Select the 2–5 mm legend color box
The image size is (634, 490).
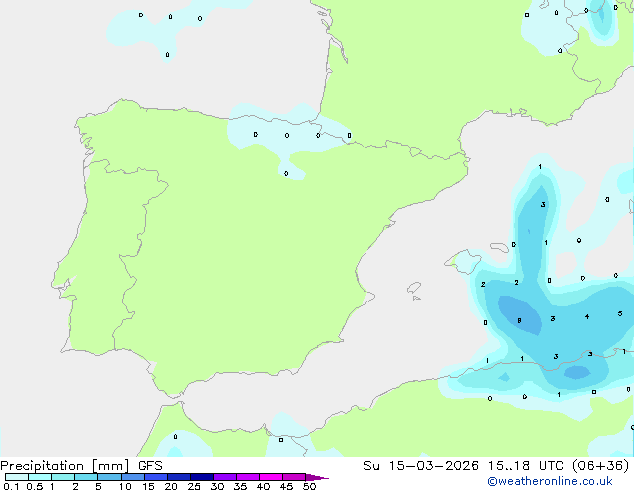point(86,477)
